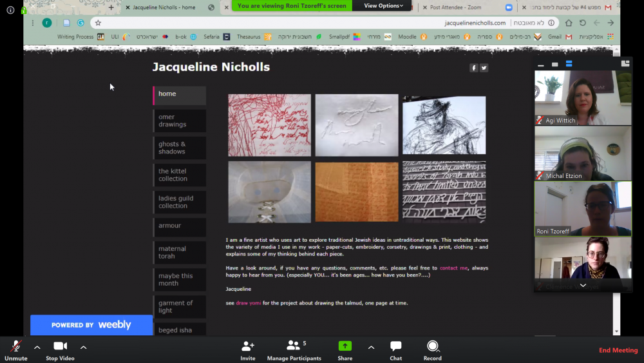
Task: Reload the page with refresh icon
Action: coord(582,23)
